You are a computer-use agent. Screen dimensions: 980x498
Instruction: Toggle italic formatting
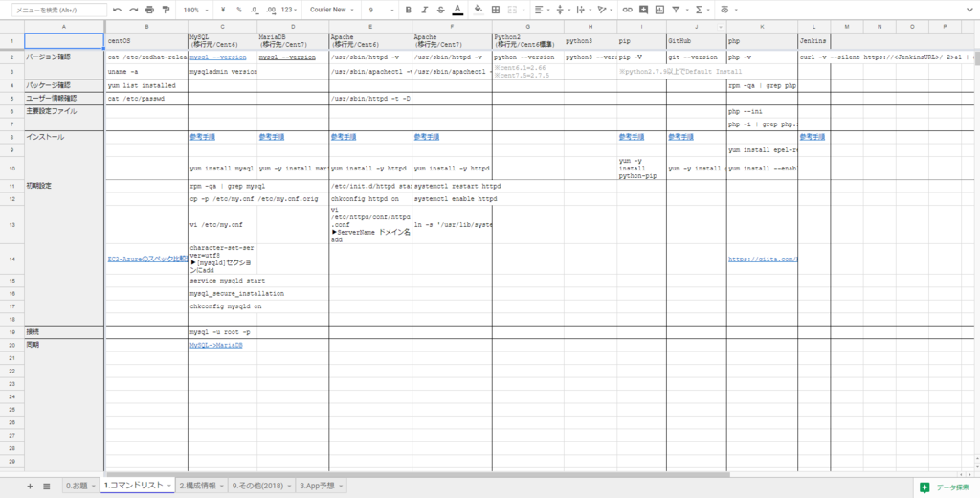tap(424, 10)
